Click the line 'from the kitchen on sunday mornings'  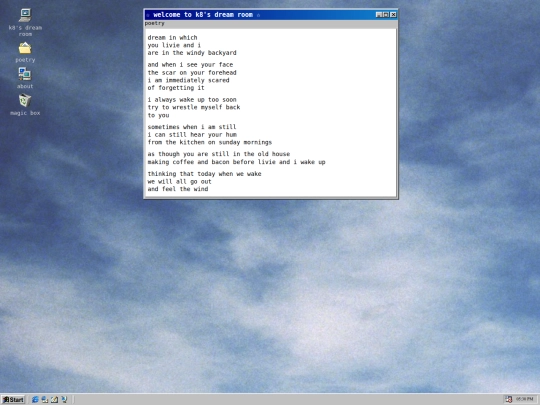(x=210, y=142)
